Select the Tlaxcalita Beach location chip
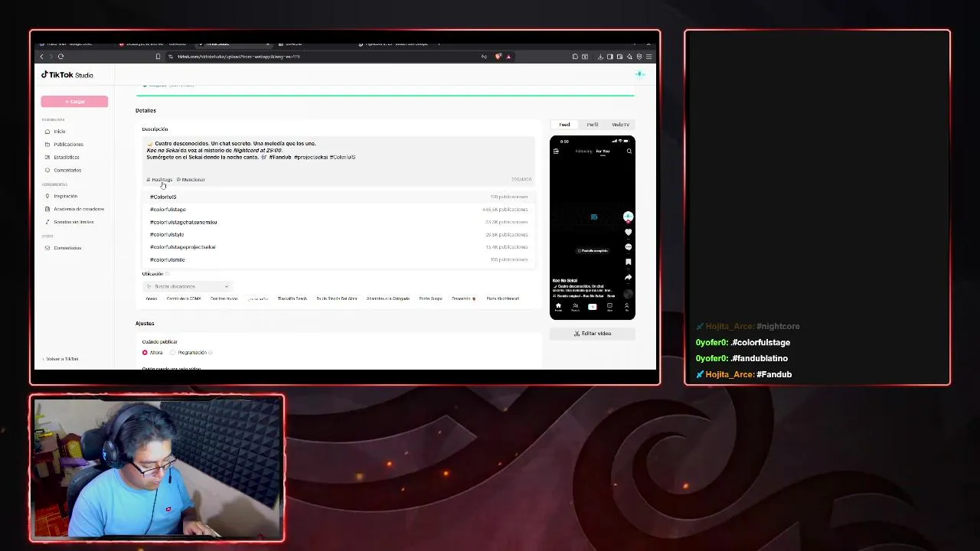Image resolution: width=980 pixels, height=551 pixels. [x=292, y=299]
